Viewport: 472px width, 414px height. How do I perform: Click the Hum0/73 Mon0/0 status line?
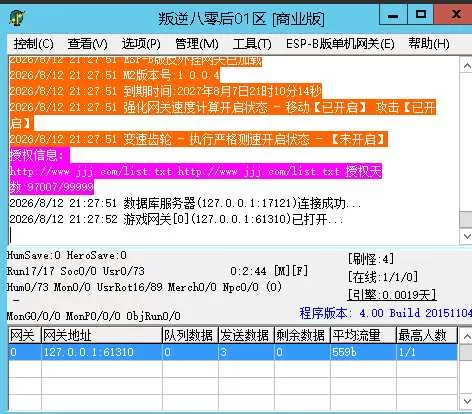144,287
